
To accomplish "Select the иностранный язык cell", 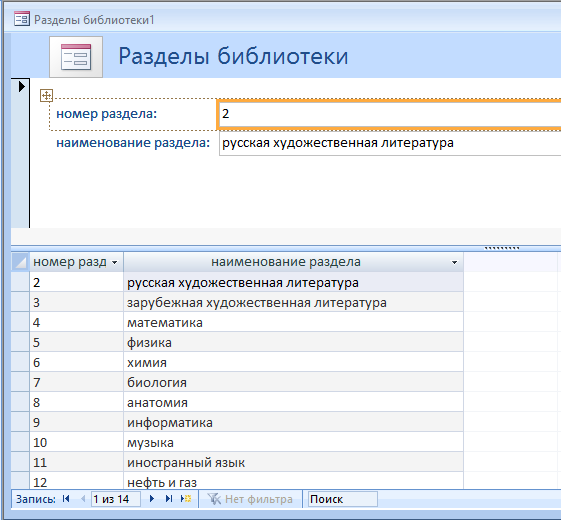I will point(293,463).
